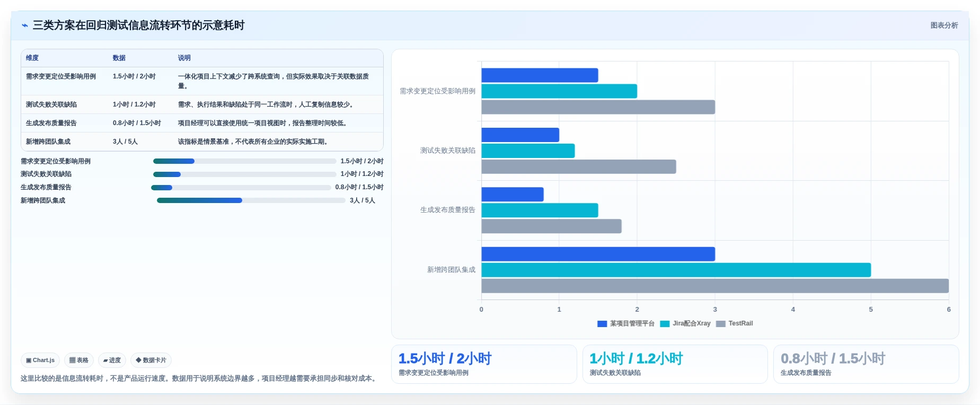Click chart axis label 测试失败关联缺陷

coord(448,151)
